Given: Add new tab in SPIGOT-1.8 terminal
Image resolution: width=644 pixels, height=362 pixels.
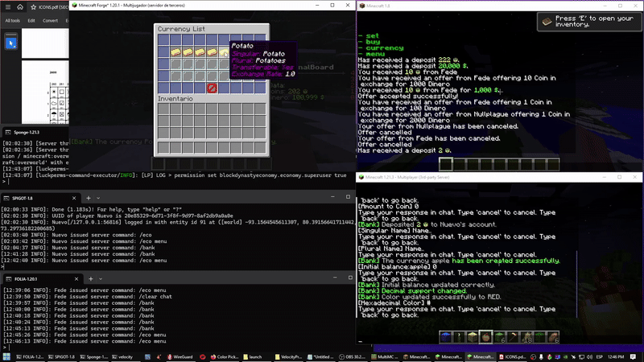Looking at the screenshot, I should click(x=89, y=198).
